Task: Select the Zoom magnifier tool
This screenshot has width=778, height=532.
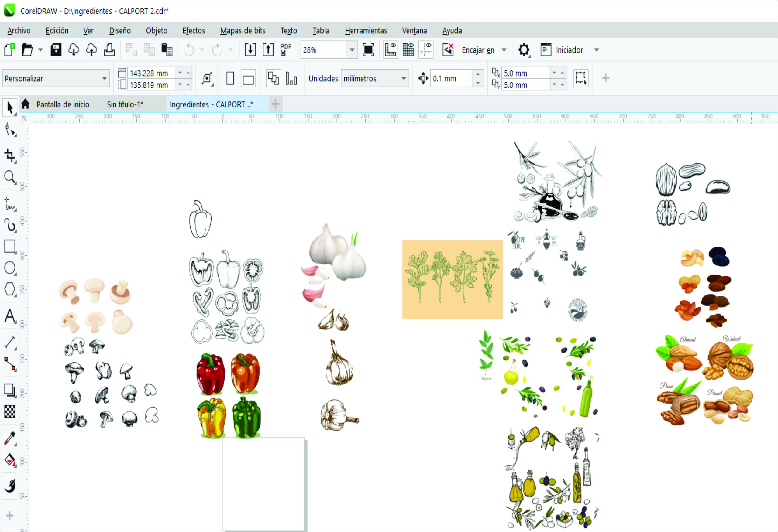Action: (x=10, y=177)
